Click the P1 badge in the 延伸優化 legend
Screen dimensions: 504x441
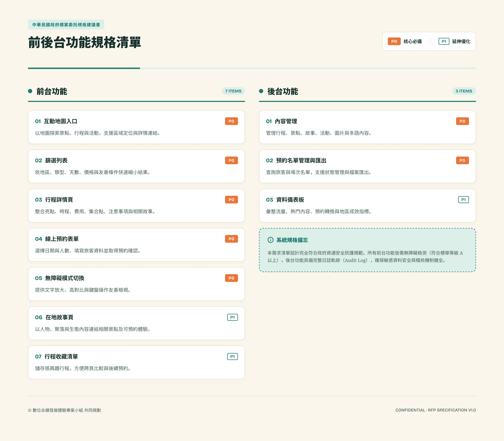444,41
